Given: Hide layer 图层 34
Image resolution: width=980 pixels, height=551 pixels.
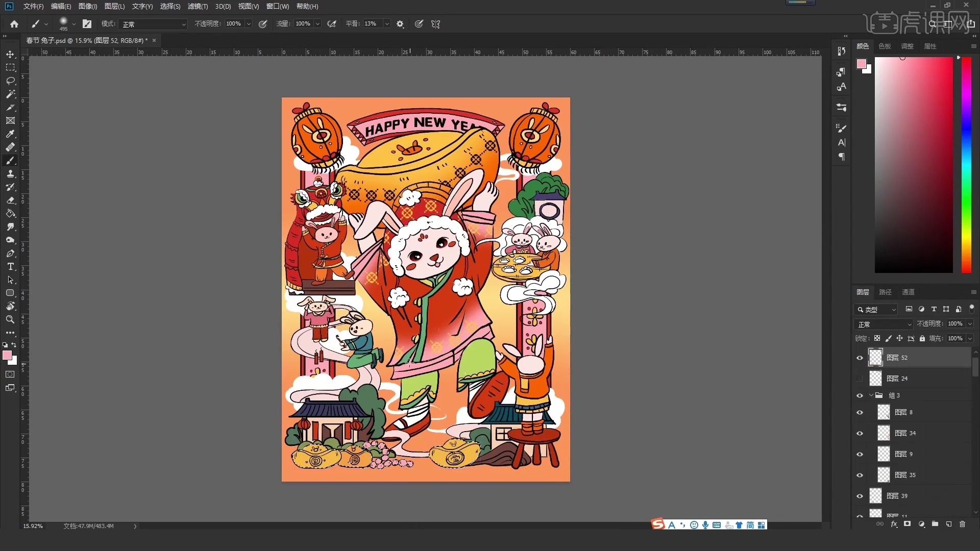Looking at the screenshot, I should 860,433.
